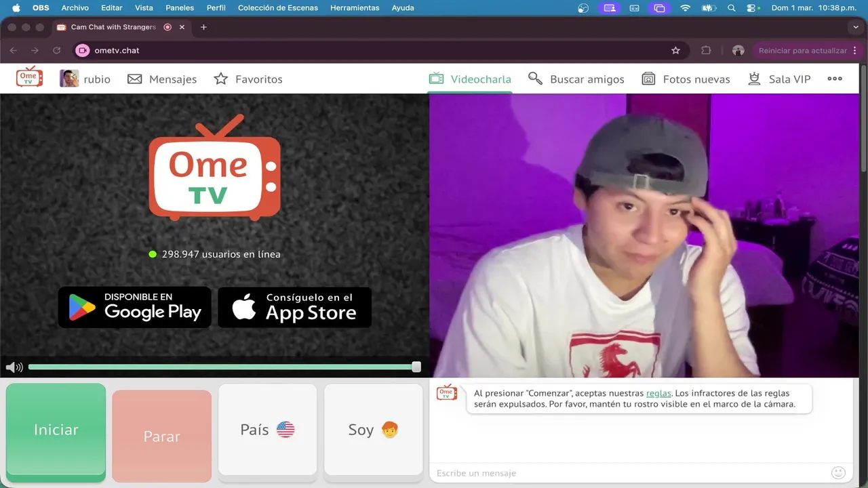Open the Herramientas menu
868x488 pixels.
tap(355, 8)
